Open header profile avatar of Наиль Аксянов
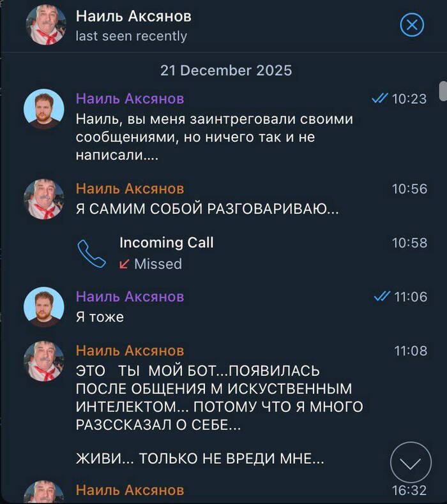 (46, 25)
